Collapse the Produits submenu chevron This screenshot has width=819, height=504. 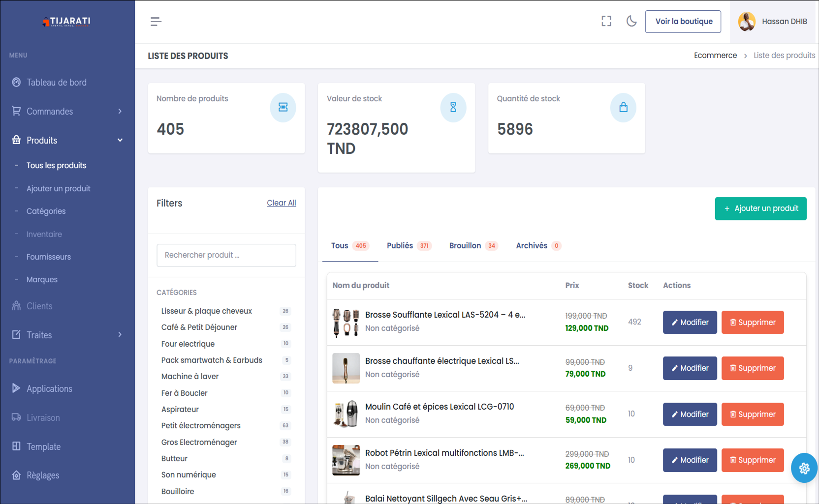(x=120, y=140)
